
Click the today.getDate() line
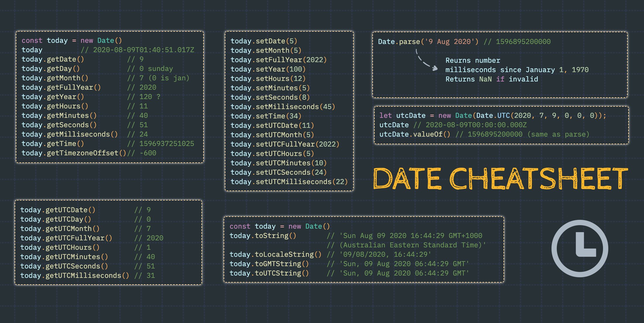53,59
